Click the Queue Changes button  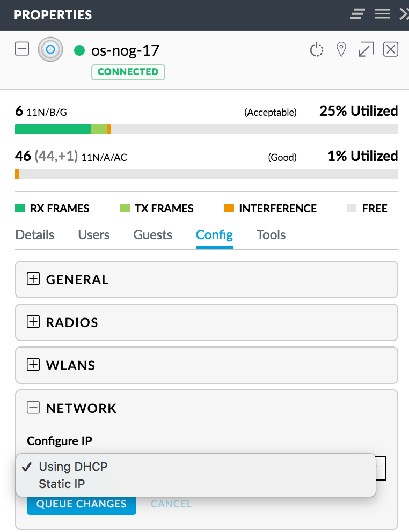pos(82,504)
